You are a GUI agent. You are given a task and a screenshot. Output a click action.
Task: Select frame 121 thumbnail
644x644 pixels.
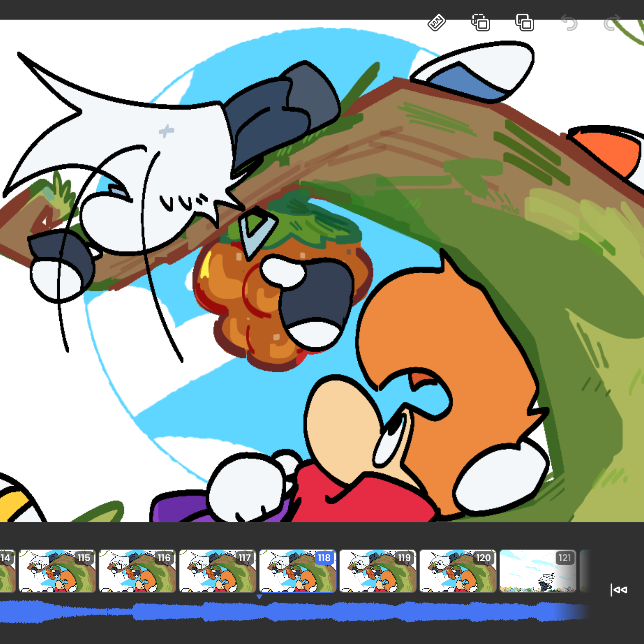click(x=538, y=571)
